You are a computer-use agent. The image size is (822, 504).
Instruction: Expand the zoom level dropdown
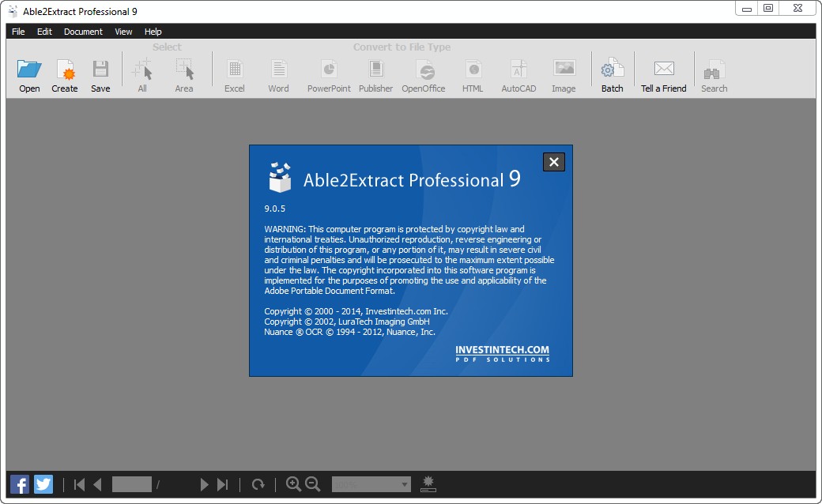[404, 484]
